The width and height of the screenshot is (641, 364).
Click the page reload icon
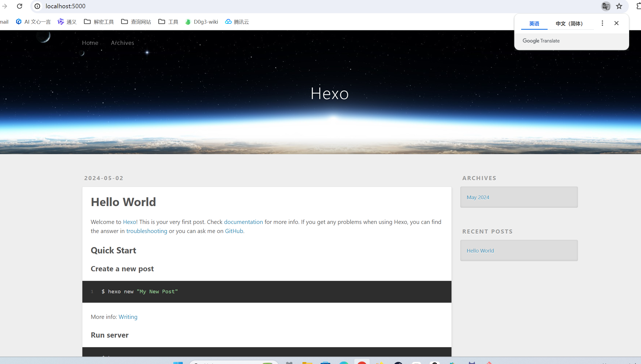20,6
